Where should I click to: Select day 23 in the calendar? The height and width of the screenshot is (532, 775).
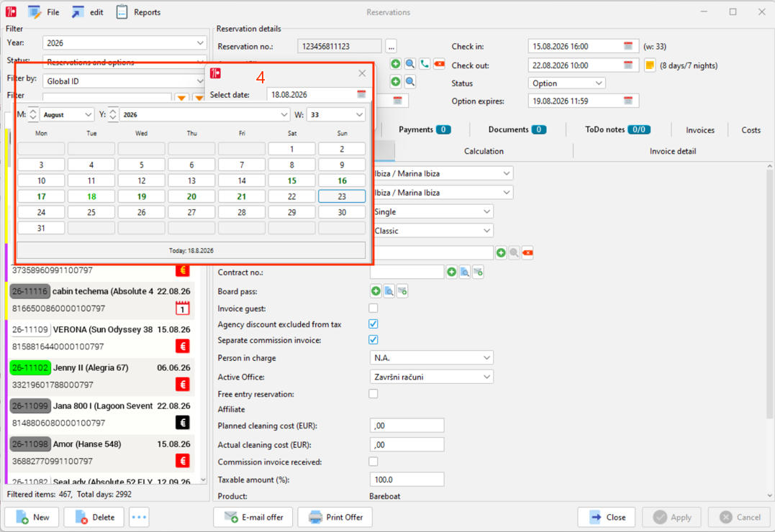[x=342, y=196]
